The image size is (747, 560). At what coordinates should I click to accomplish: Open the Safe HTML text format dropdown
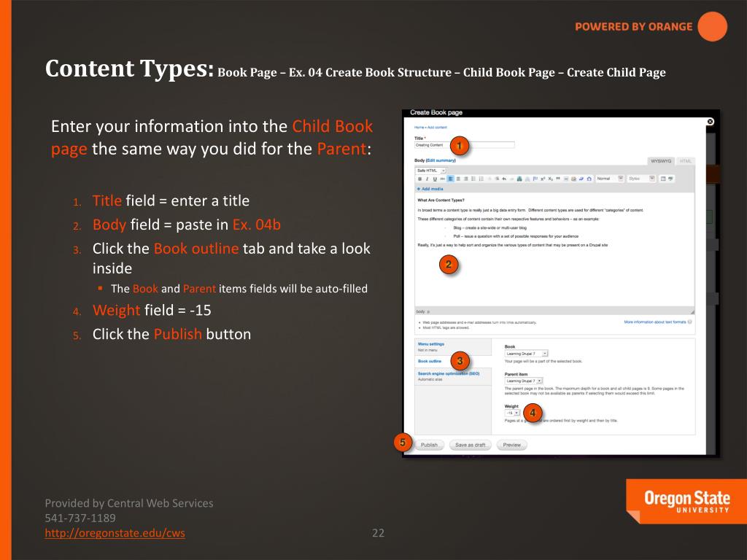coord(430,171)
